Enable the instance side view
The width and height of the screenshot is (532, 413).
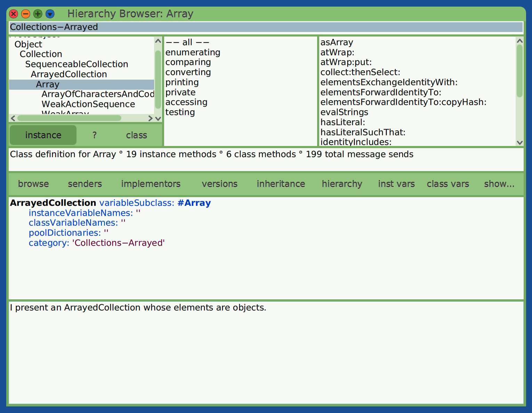(x=43, y=135)
